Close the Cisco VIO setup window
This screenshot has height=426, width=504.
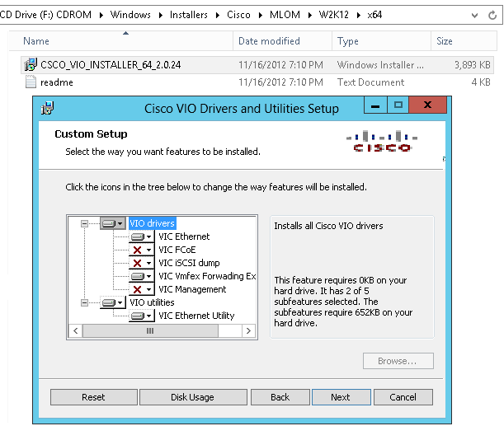coord(428,105)
